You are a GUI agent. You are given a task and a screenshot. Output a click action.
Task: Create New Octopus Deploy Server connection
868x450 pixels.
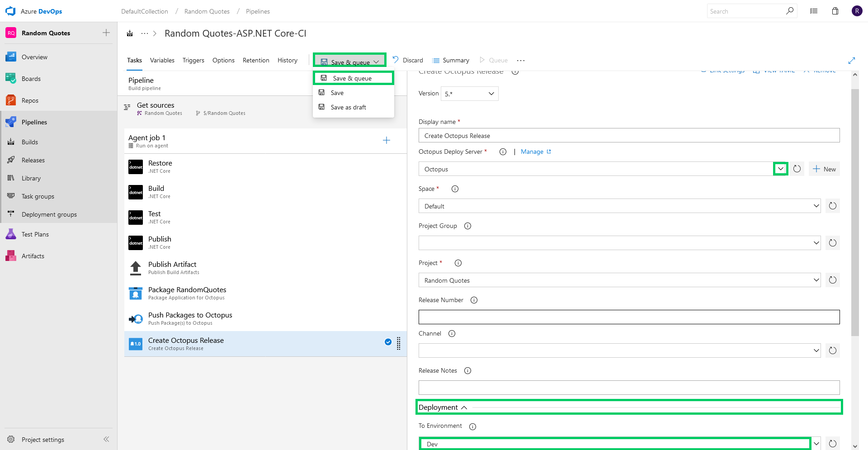[x=824, y=169]
